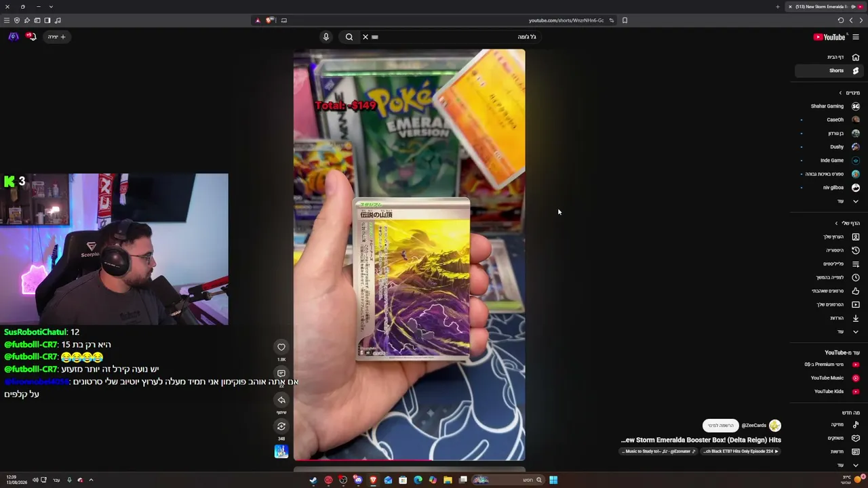Open File Explorer from the taskbar
This screenshot has width=868, height=488.
tap(448, 480)
